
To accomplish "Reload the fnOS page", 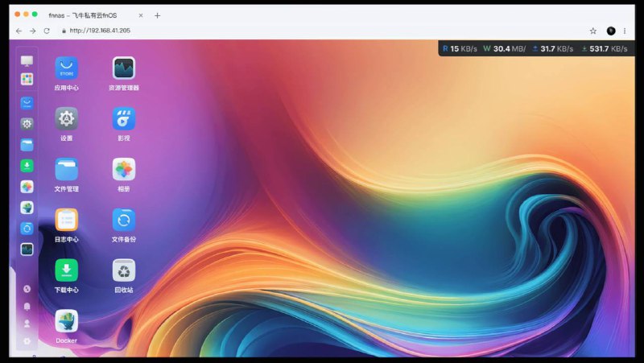I will point(47,31).
